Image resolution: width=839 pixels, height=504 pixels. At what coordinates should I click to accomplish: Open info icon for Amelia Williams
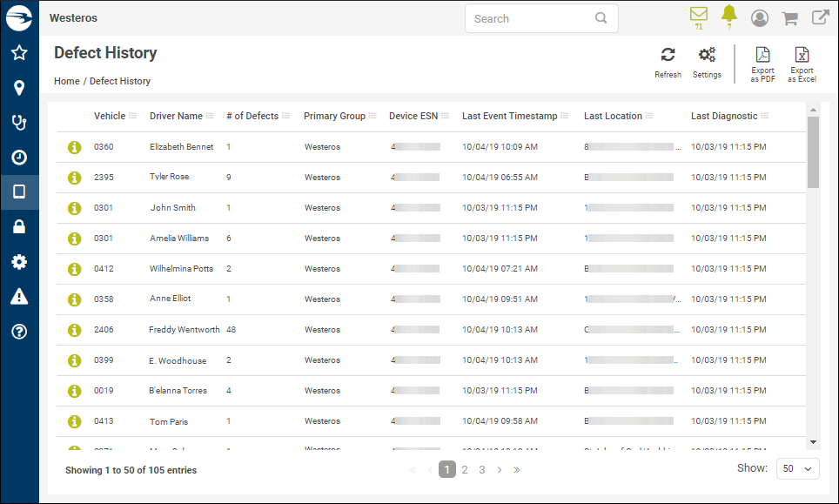[74, 239]
